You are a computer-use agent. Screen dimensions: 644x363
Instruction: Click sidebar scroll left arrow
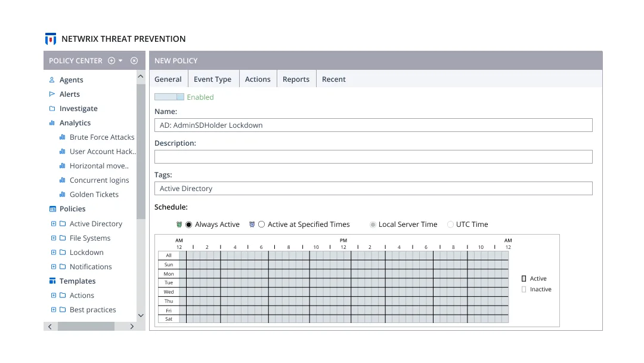tap(50, 327)
